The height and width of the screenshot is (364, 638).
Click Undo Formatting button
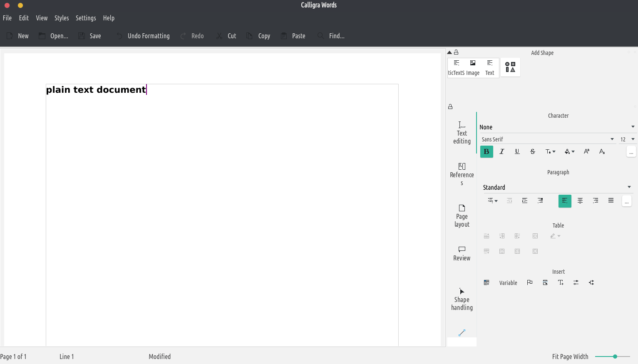143,36
